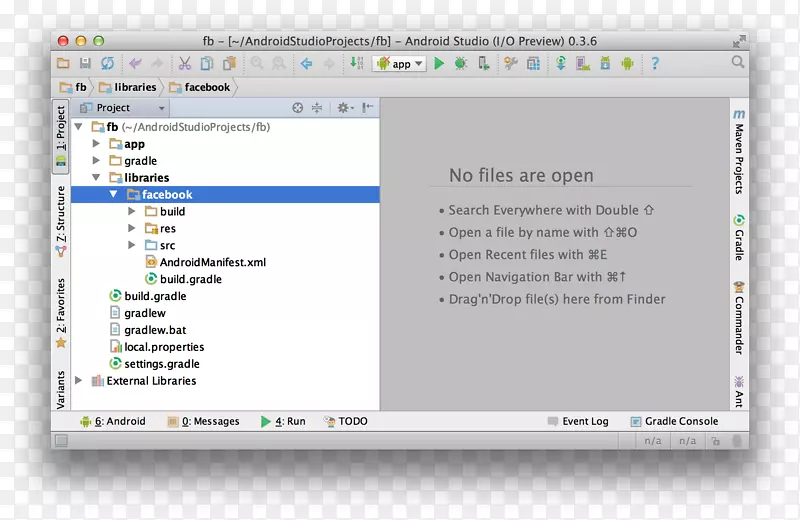Collapse the fb root project node
Screen dimensions: 800x520
tap(79, 127)
